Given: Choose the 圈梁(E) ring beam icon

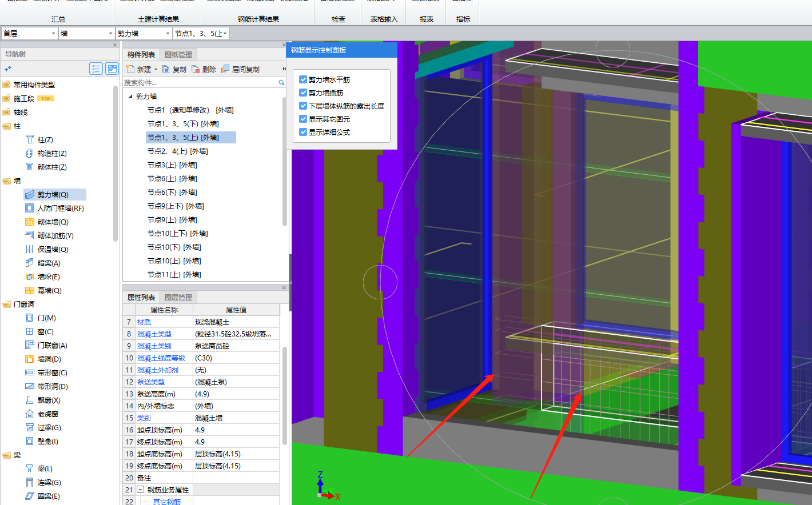Looking at the screenshot, I should point(30,496).
